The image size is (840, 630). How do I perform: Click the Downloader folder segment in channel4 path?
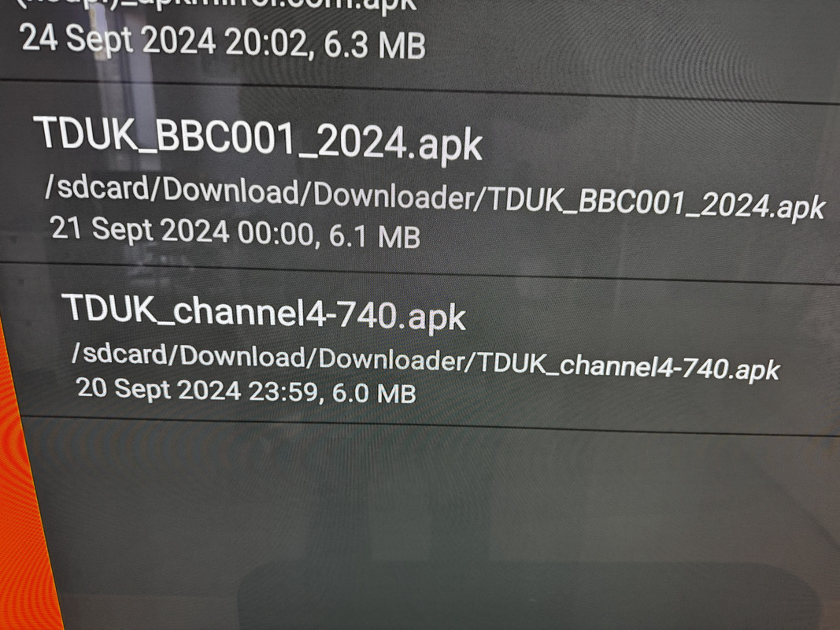391,359
